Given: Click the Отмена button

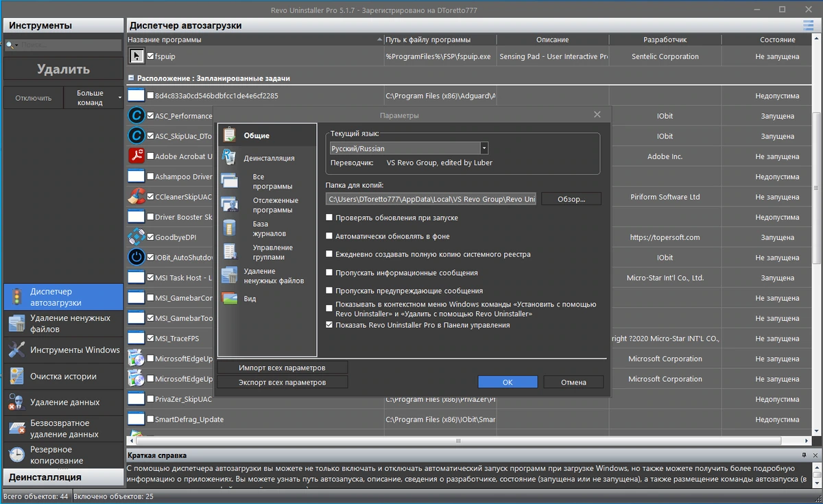Looking at the screenshot, I should coord(573,382).
